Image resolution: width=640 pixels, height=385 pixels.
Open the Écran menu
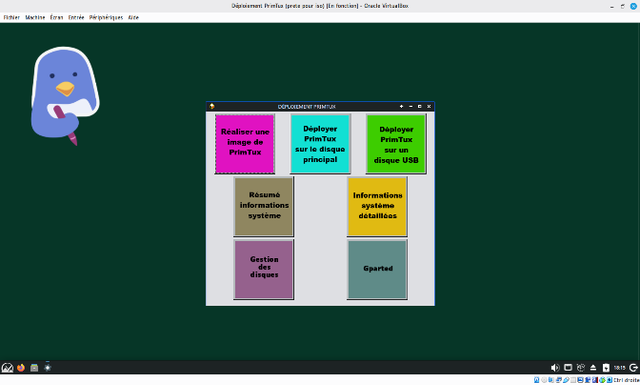pos(56,17)
